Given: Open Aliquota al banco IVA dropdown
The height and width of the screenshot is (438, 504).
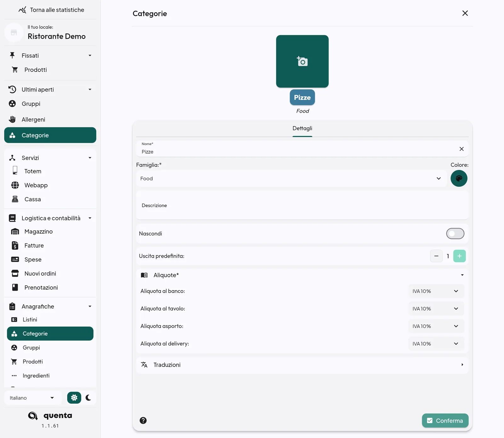Looking at the screenshot, I should click(436, 291).
